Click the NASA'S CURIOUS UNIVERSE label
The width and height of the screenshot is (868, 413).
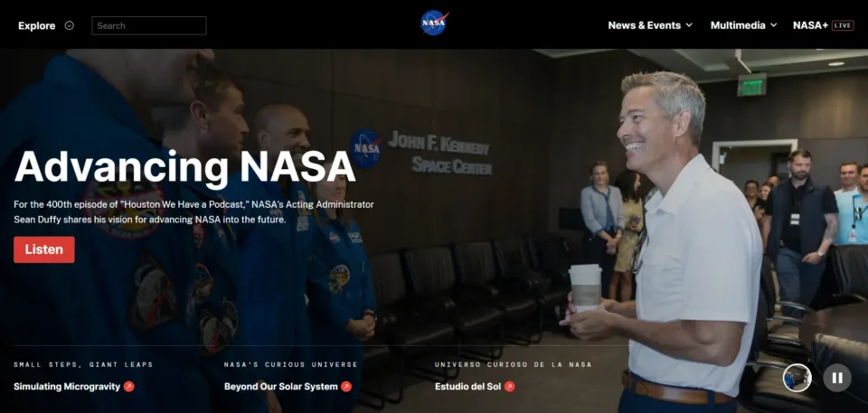pos(291,364)
